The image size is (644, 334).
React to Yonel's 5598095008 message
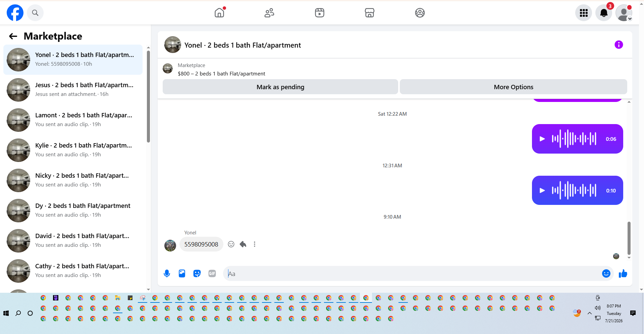231,244
